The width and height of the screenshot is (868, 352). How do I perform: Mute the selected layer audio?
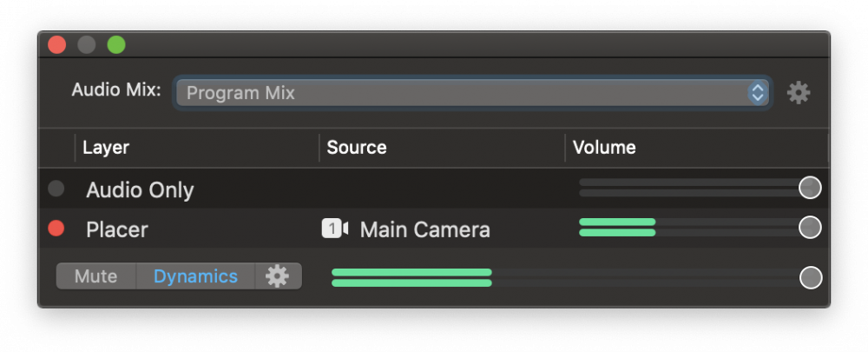pos(95,276)
